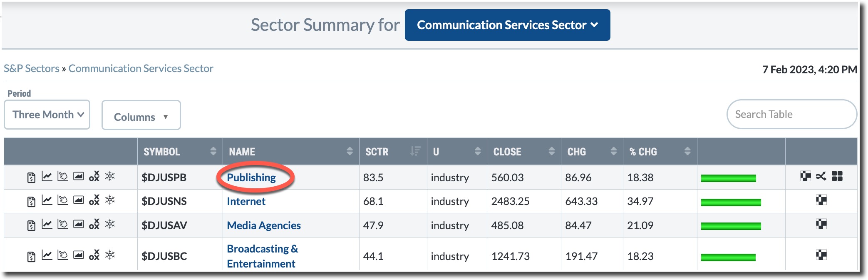The height and width of the screenshot is (280, 868).
Task: Expand the Three Month period selector
Action: click(x=47, y=115)
